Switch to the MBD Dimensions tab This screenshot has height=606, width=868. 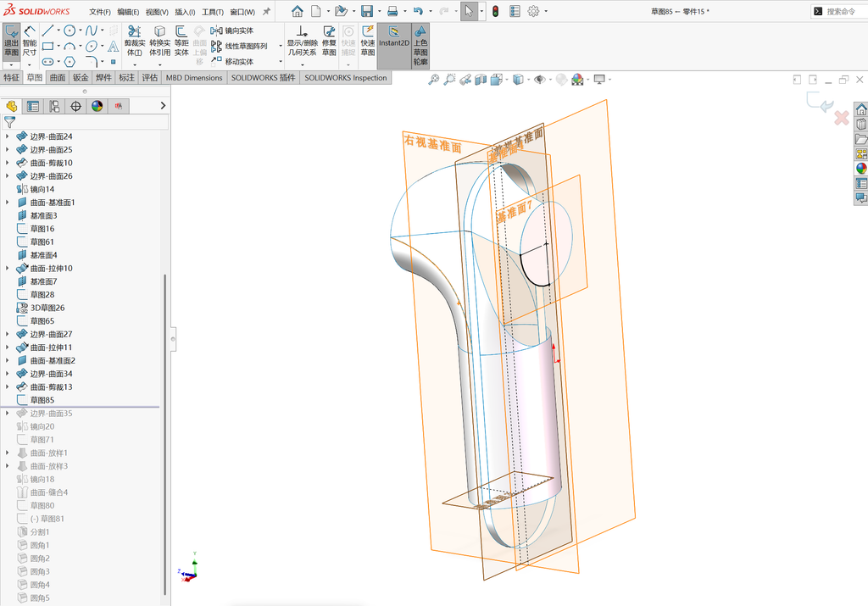coord(194,77)
